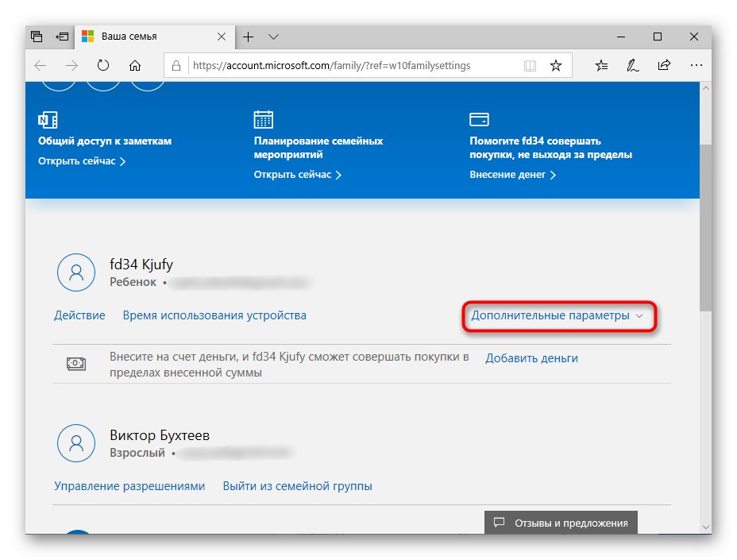Click the set tabs aside icon

click(60, 37)
